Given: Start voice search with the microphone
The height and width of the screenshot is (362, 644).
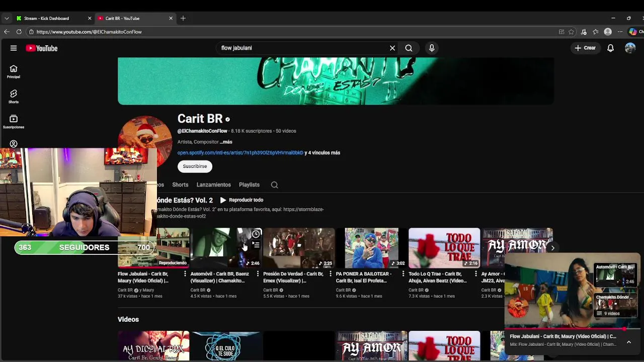Looking at the screenshot, I should 432,48.
